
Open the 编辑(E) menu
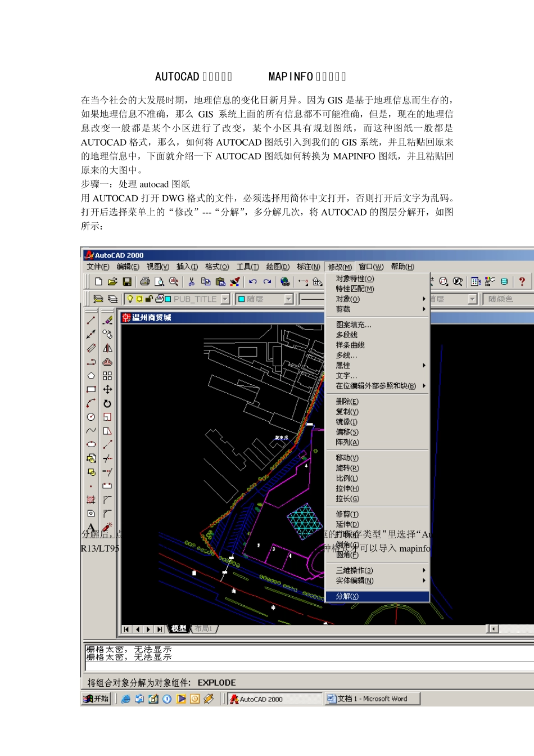click(128, 267)
